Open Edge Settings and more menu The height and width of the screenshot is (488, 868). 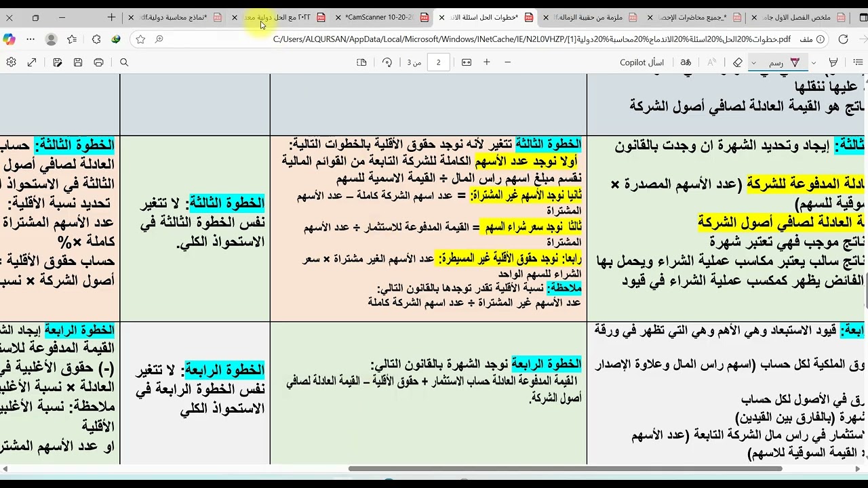tap(31, 39)
